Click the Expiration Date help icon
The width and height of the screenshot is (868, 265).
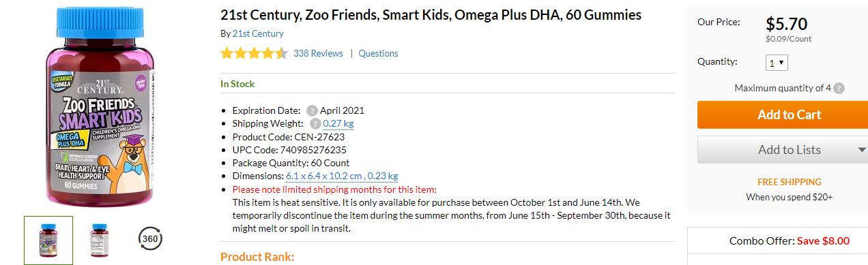pyautogui.click(x=312, y=110)
